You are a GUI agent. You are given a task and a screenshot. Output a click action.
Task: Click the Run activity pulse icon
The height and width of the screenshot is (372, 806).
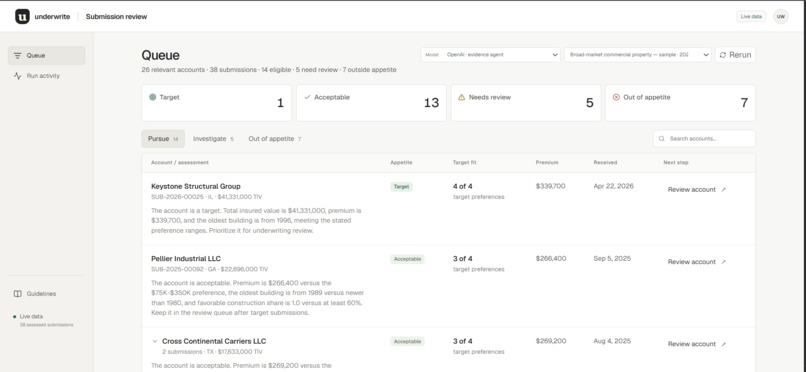(x=17, y=76)
